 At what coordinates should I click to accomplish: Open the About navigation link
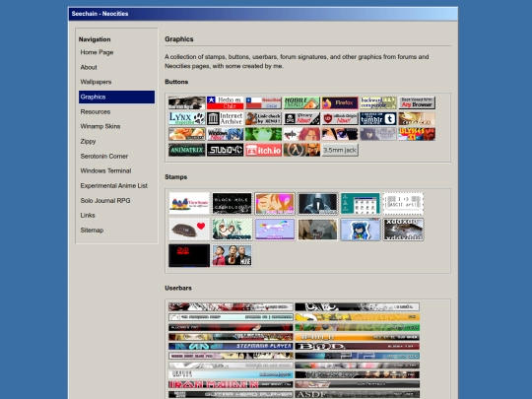(x=89, y=67)
